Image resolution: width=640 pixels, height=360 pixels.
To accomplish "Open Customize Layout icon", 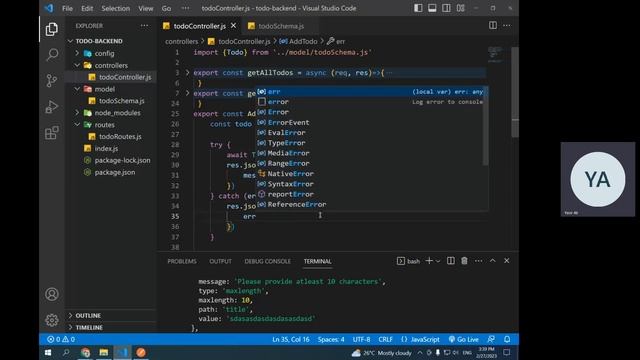I will [x=460, y=8].
